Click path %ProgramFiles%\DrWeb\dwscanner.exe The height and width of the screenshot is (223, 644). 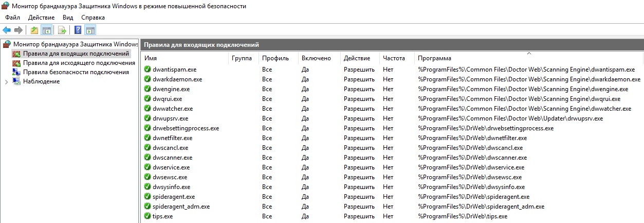[472, 158]
